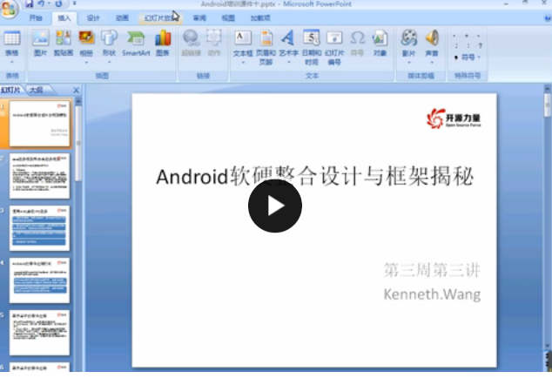Insert an object (对象)
The height and width of the screenshot is (392, 552).
point(380,43)
